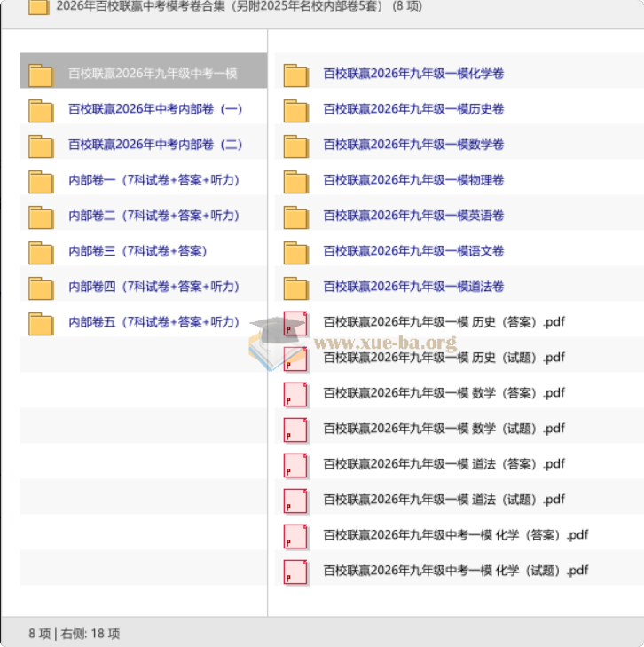644x647 pixels.
Task: Select 百校联赢2026年九年级中考一模 in left pane
Action: click(153, 74)
